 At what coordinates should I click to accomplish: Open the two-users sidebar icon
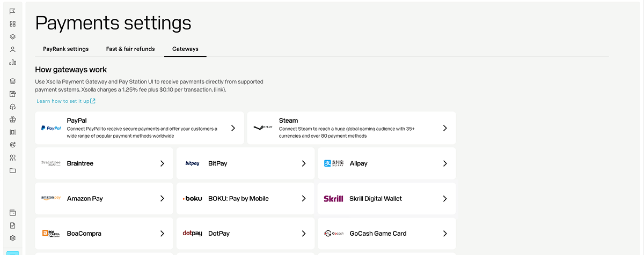[x=13, y=157]
